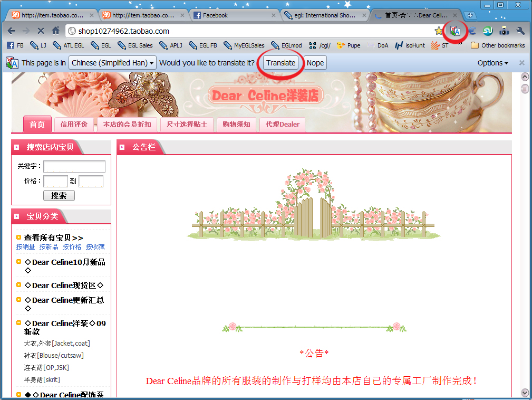Click the page scrollbar down arrow

pyautogui.click(x=525, y=393)
